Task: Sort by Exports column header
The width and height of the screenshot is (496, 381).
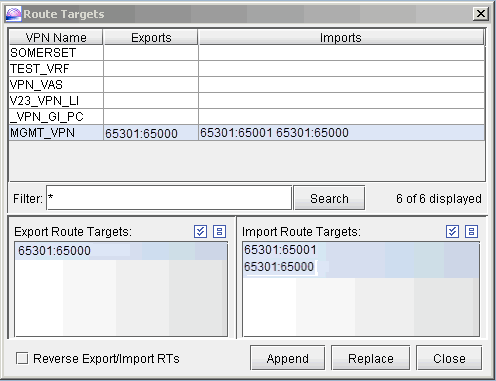Action: point(151,37)
